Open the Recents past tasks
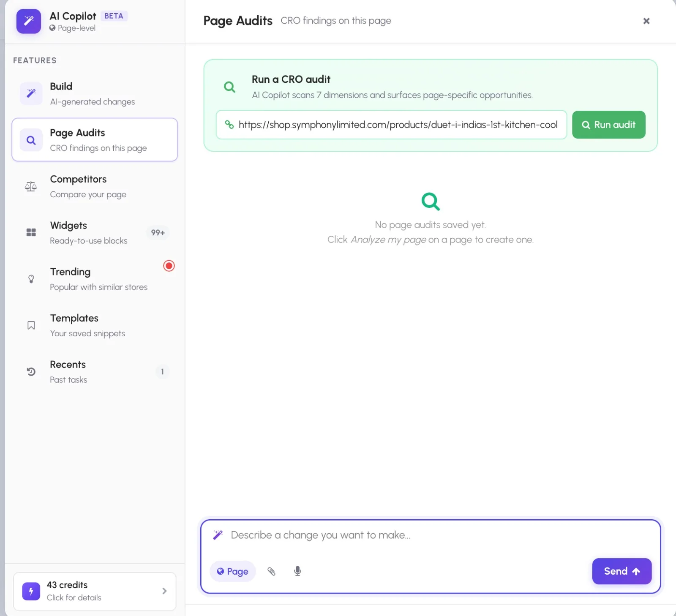676x616 pixels. (x=95, y=372)
